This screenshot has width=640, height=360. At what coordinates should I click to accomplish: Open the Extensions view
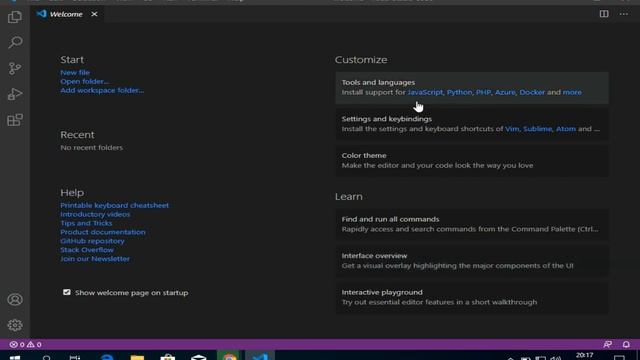(x=15, y=120)
